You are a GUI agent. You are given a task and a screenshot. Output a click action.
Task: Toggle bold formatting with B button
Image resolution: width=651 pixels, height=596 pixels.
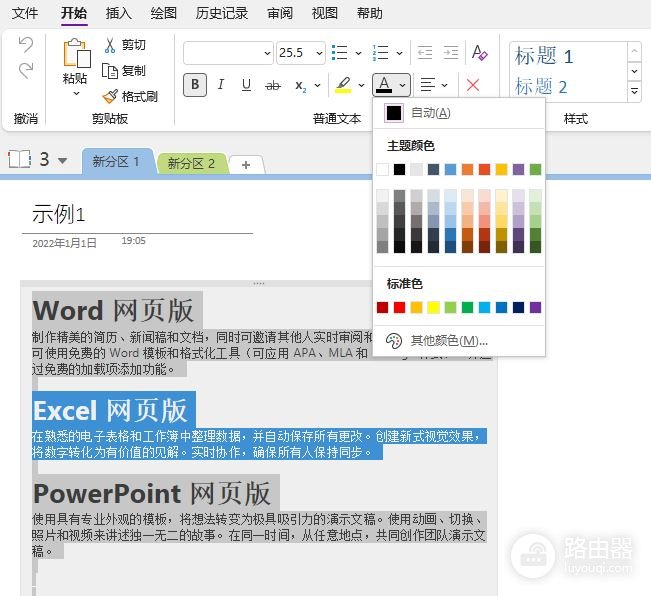tap(195, 85)
